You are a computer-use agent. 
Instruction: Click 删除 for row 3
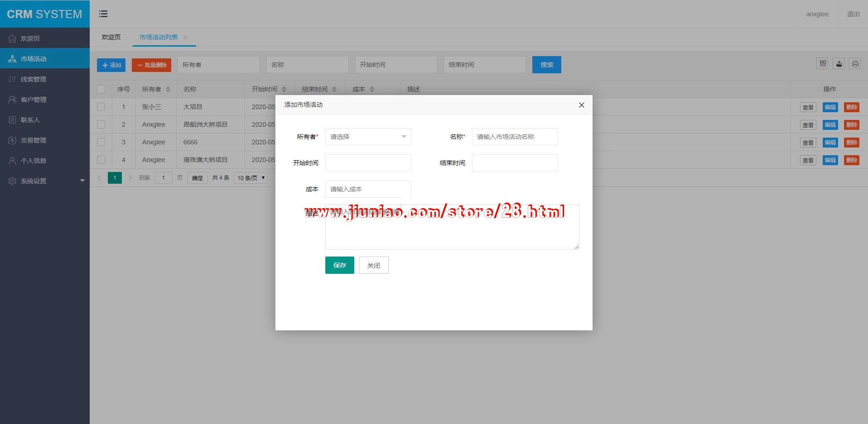[852, 143]
